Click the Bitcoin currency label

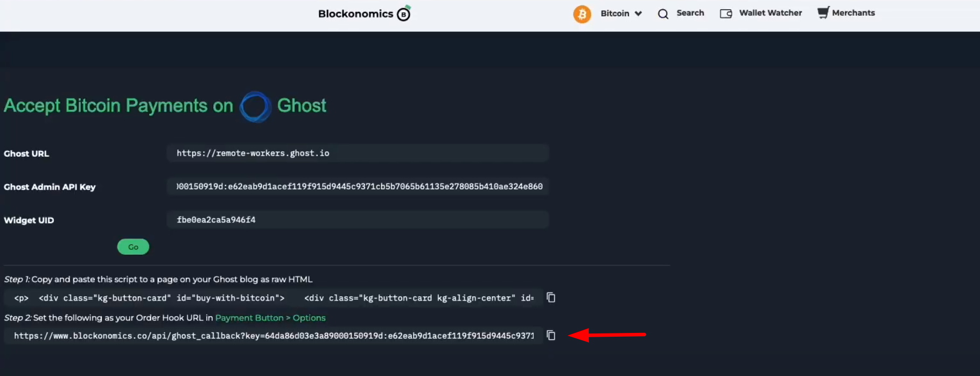tap(615, 13)
